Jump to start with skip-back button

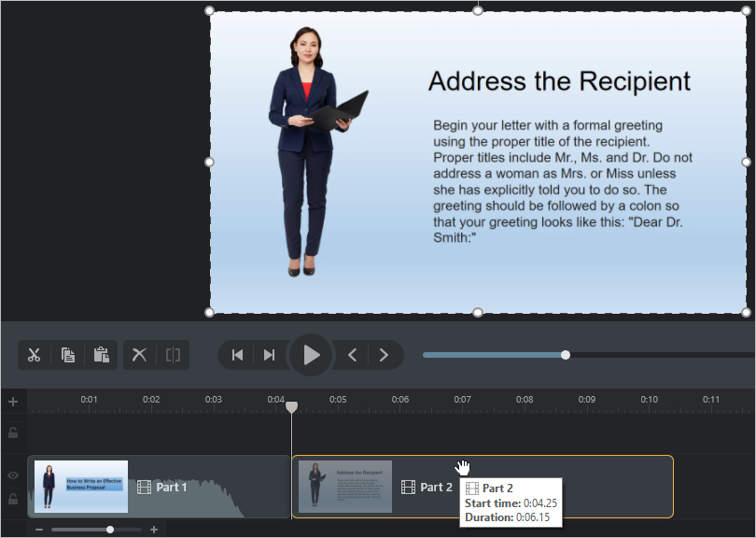tap(237, 355)
